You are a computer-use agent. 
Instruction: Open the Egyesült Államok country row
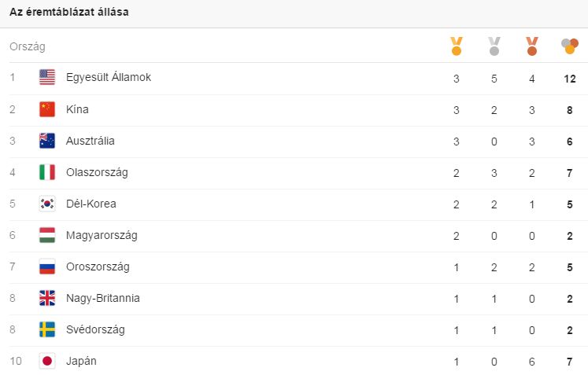(294, 79)
